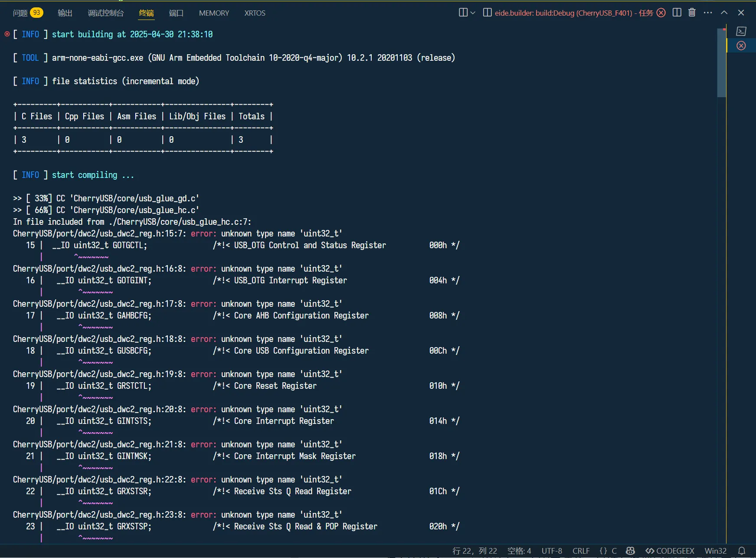Select the 终端 terminal tab

click(x=147, y=13)
